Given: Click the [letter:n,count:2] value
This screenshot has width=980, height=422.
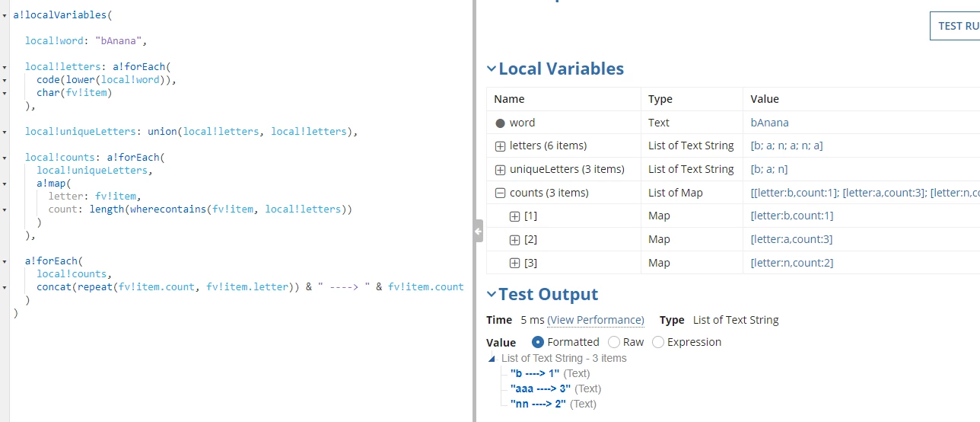Looking at the screenshot, I should click(792, 263).
